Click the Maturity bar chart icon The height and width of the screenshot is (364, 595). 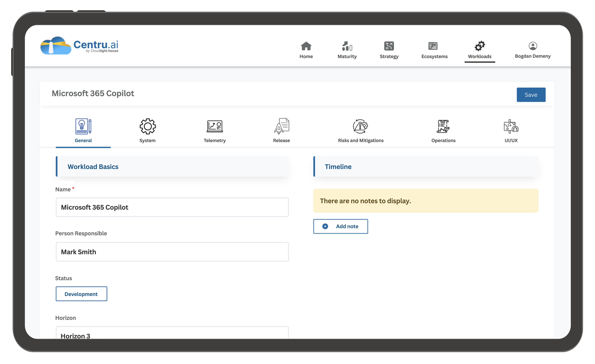tap(347, 46)
